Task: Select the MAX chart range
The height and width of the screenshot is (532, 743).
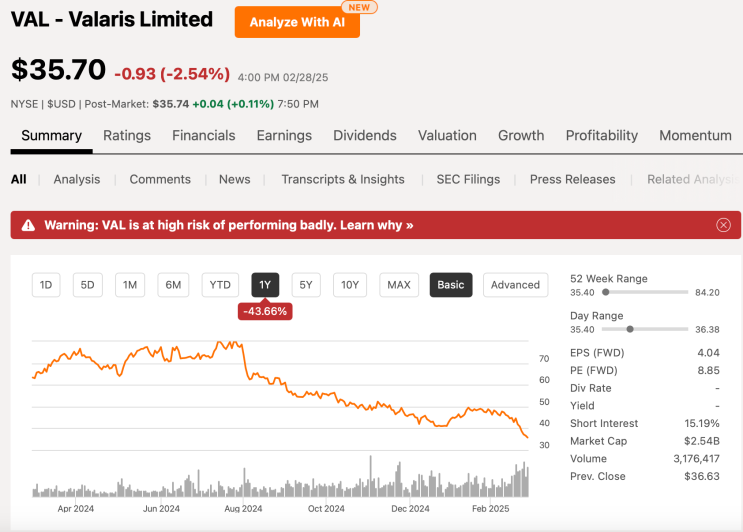Action: pyautogui.click(x=399, y=285)
